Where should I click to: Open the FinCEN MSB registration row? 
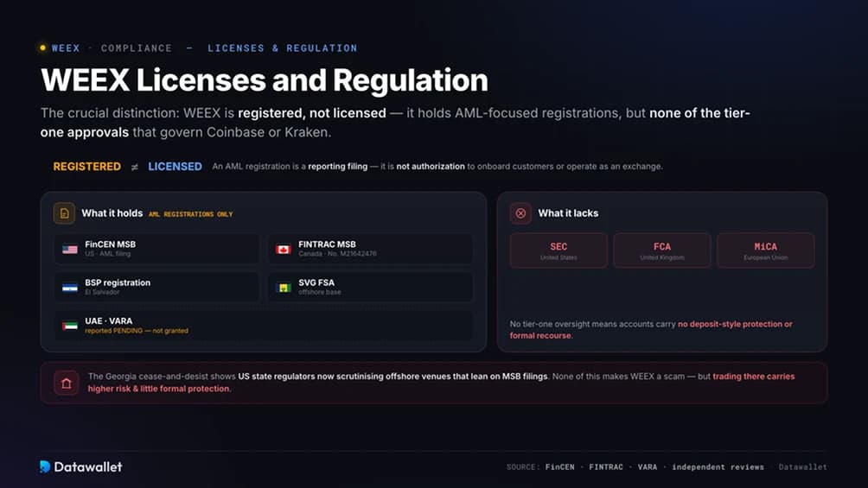pyautogui.click(x=156, y=249)
